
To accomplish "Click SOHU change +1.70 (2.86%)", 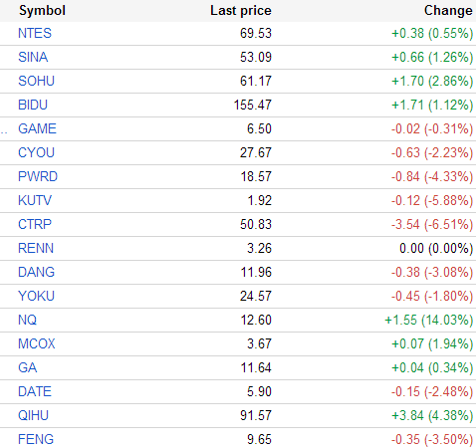I will tap(432, 81).
